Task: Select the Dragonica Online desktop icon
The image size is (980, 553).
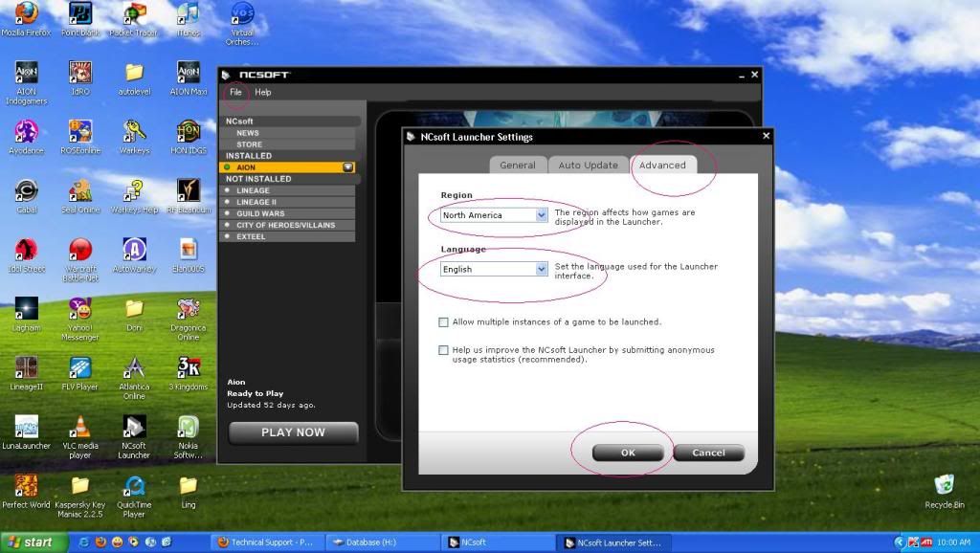Action: pos(189,309)
